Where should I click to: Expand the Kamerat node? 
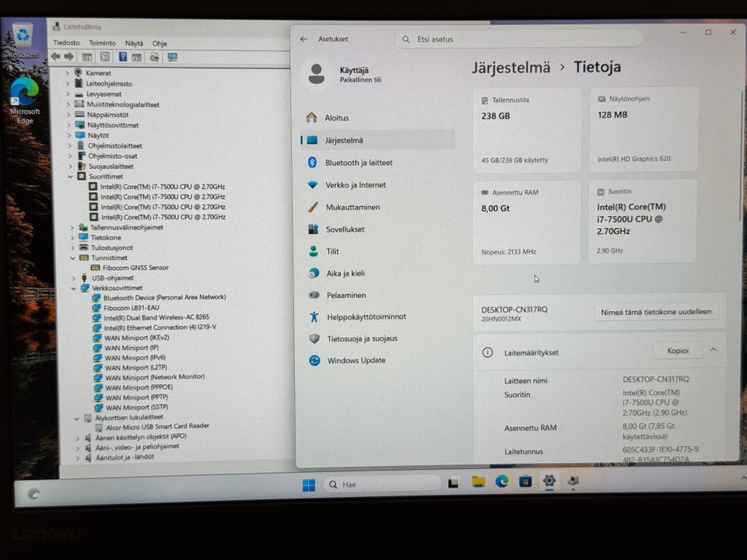[x=67, y=73]
